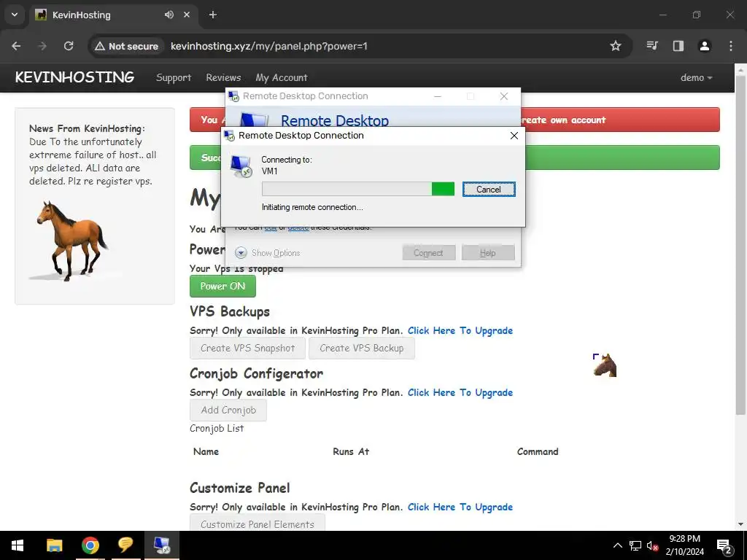Viewport: 747px width, 560px height.
Task: Click the Remote Desktop taskbar icon
Action: [161, 545]
